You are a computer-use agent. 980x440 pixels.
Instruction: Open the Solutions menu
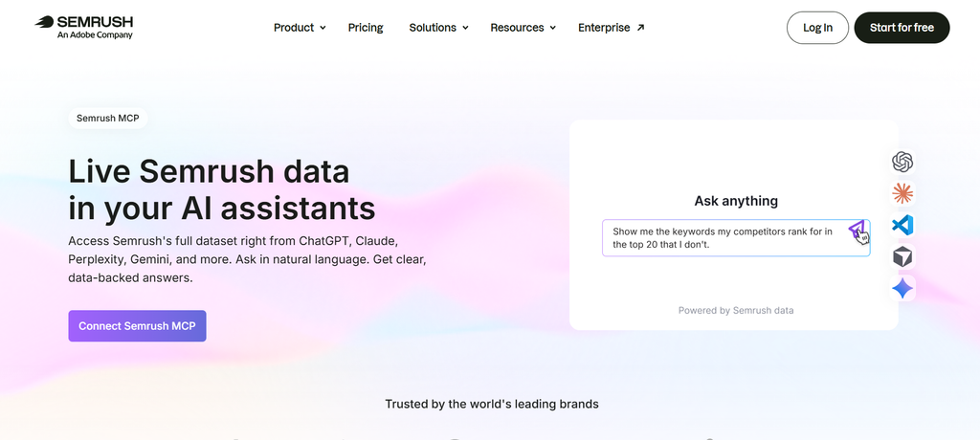(438, 28)
